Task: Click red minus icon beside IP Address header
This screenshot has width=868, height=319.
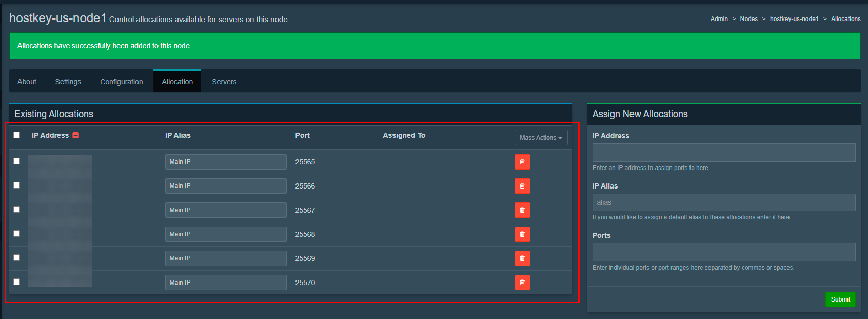Action: pyautogui.click(x=76, y=135)
